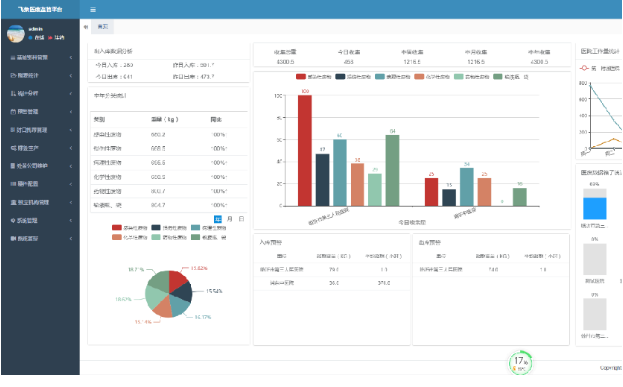Expand the seventh sidebar menu chevron
Screen dimensions: 623x387
(71, 166)
